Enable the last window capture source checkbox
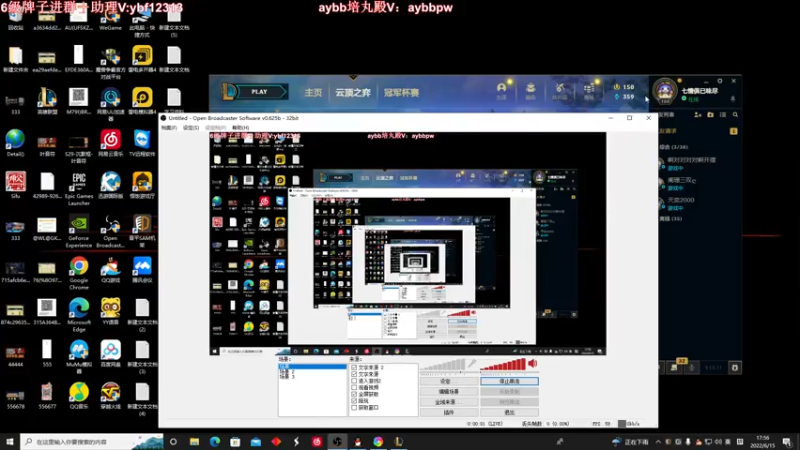 click(354, 408)
